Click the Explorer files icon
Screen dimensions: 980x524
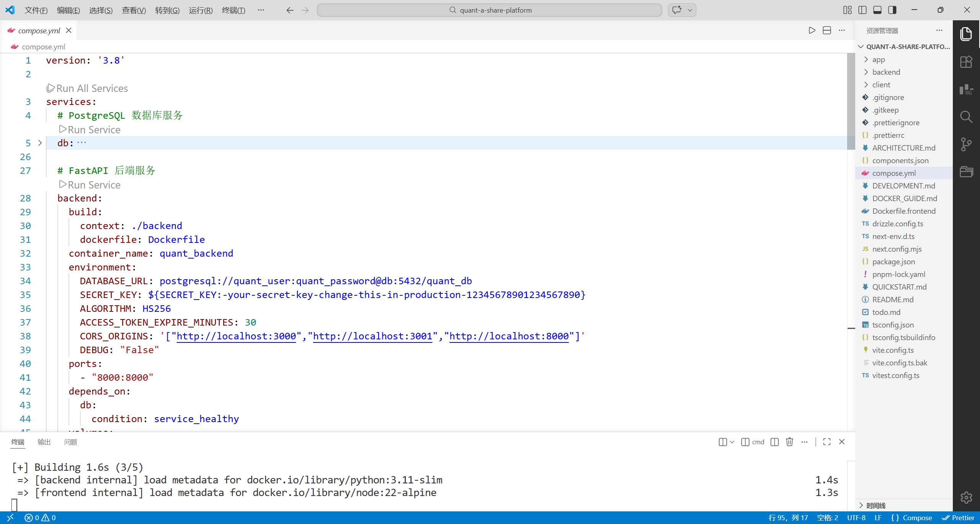pyautogui.click(x=966, y=34)
